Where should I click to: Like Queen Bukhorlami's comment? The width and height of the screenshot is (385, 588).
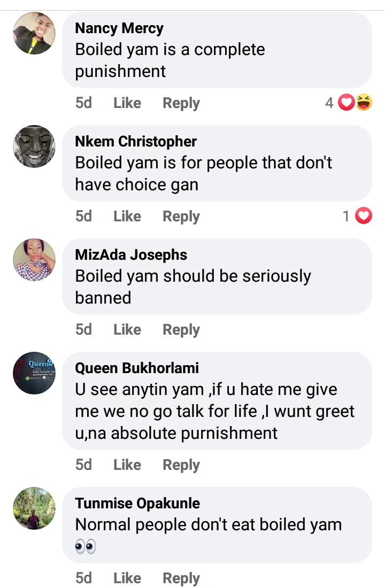point(127,465)
